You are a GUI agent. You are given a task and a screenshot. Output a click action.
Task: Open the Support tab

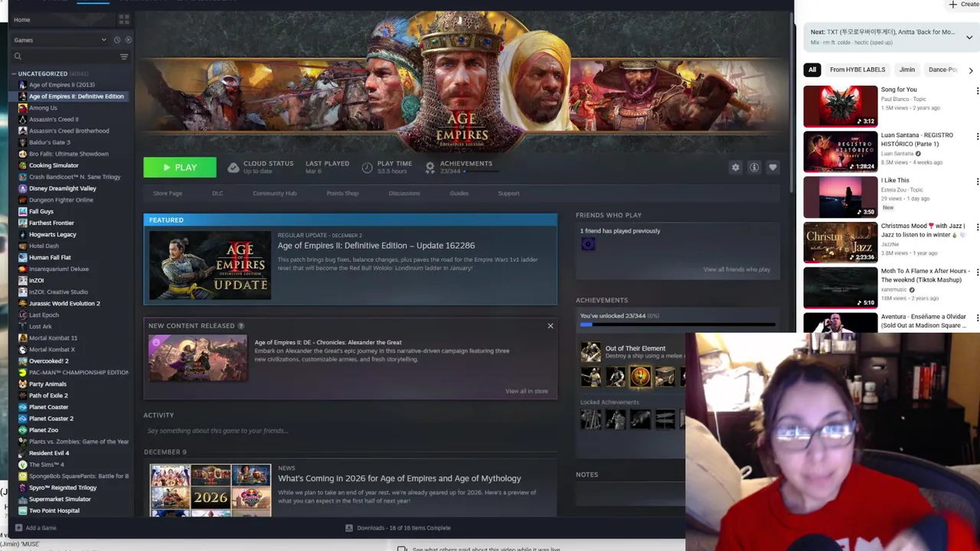coord(508,194)
